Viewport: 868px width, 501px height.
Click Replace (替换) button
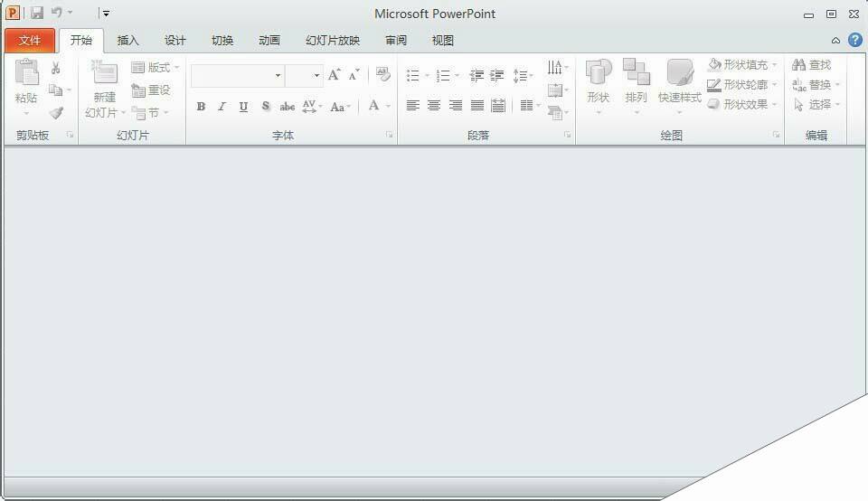[x=816, y=85]
